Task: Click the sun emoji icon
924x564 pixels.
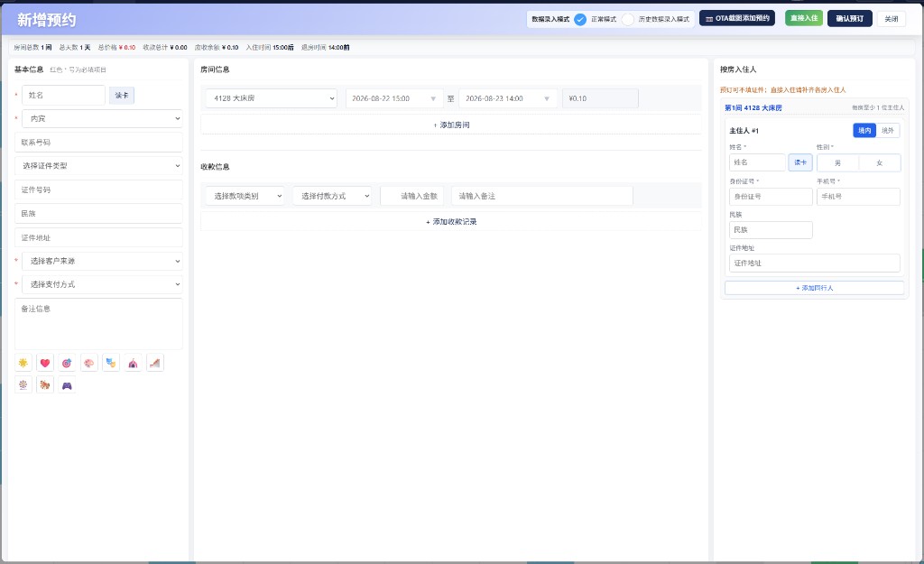Action: coord(23,363)
